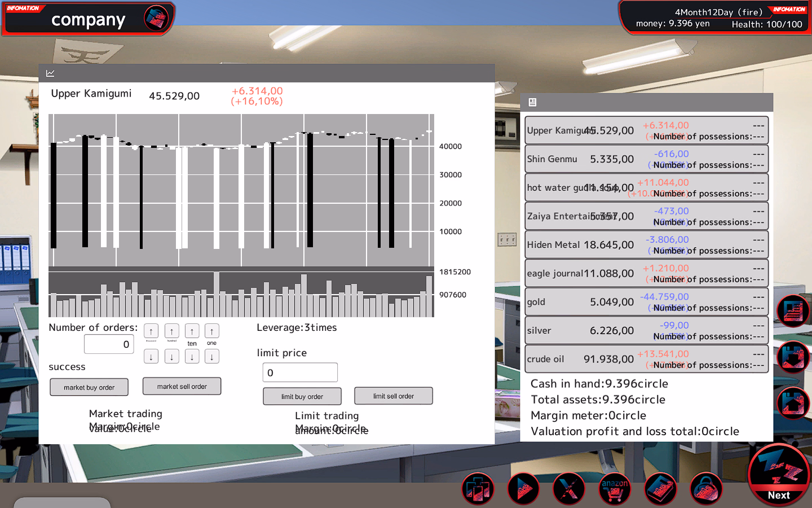The image size is (812, 508).
Task: Decrease order count by one
Action: pos(211,357)
